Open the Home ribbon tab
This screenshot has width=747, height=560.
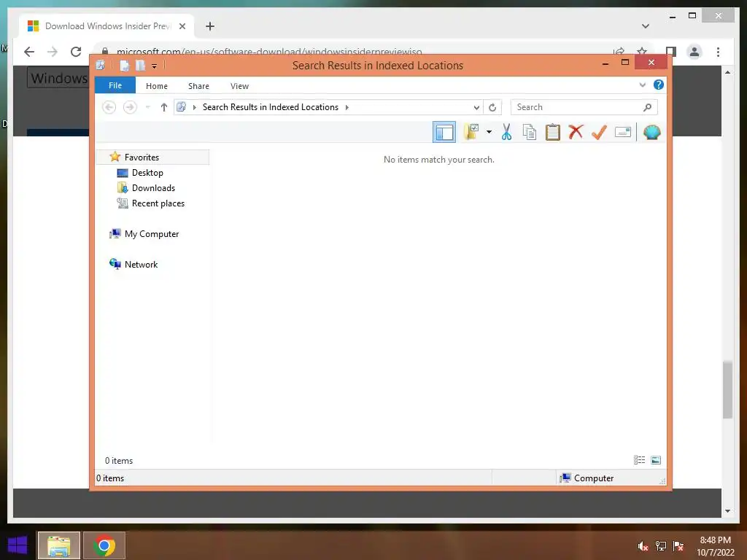pyautogui.click(x=157, y=86)
